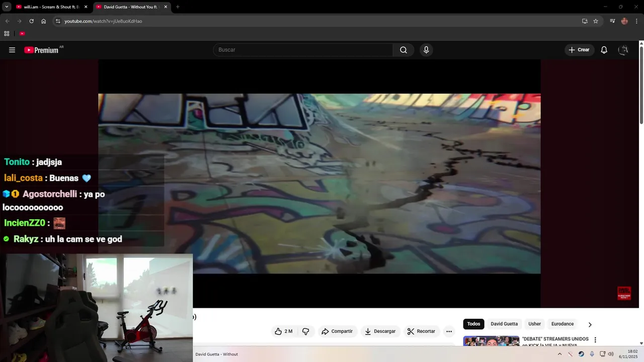Open Steam from the system tray
This screenshot has height=362, width=644.
tap(581, 354)
